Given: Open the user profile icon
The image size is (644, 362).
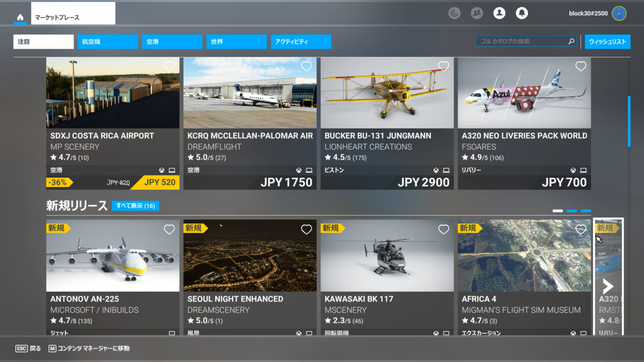Looking at the screenshot, I should 499,13.
